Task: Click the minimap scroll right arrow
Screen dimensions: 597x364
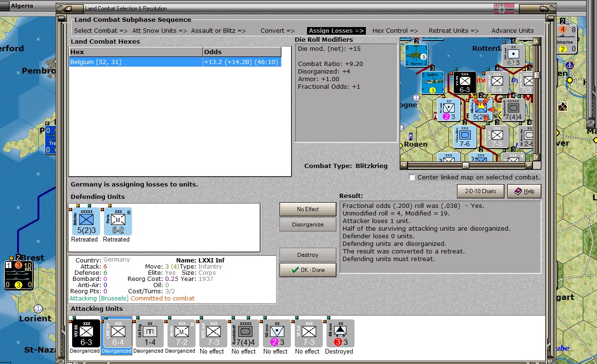Action: point(529,165)
